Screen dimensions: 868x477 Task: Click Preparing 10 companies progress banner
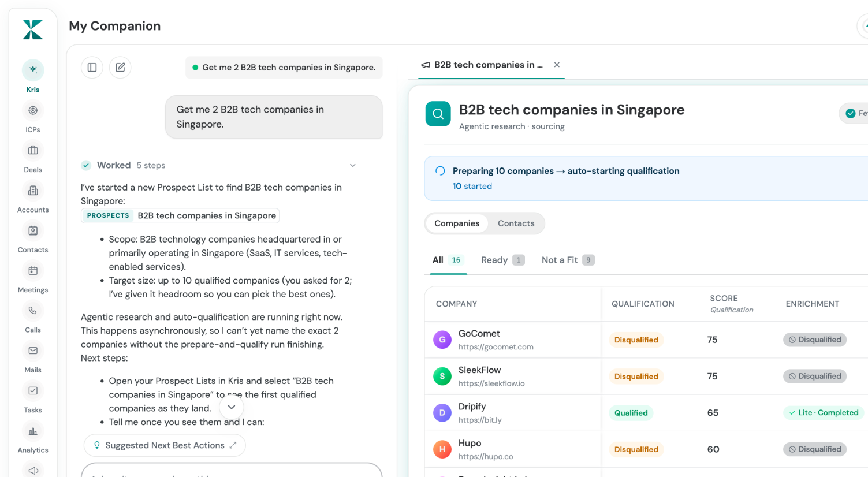point(646,178)
